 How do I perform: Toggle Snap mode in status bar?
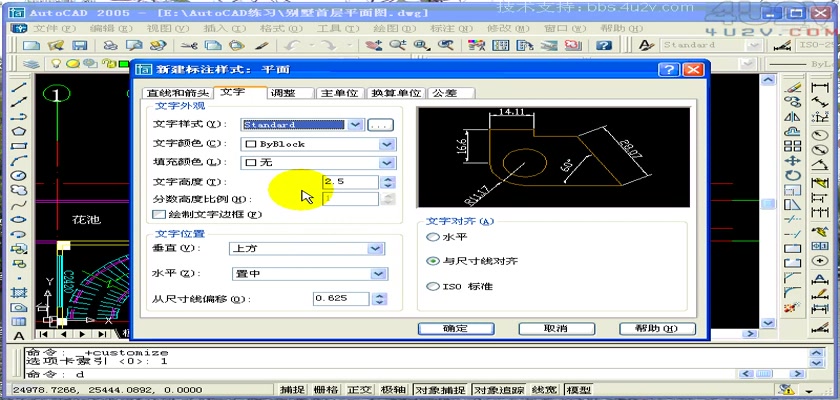point(292,390)
